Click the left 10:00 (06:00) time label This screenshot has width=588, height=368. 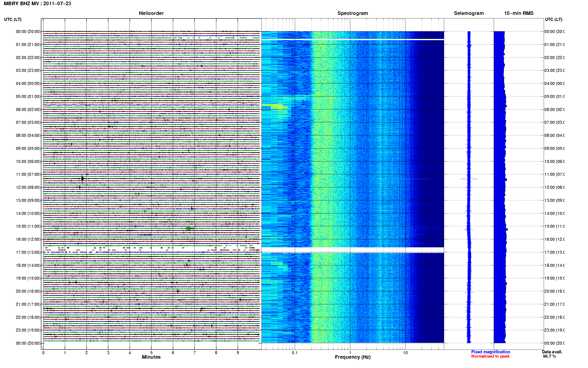click(x=28, y=161)
